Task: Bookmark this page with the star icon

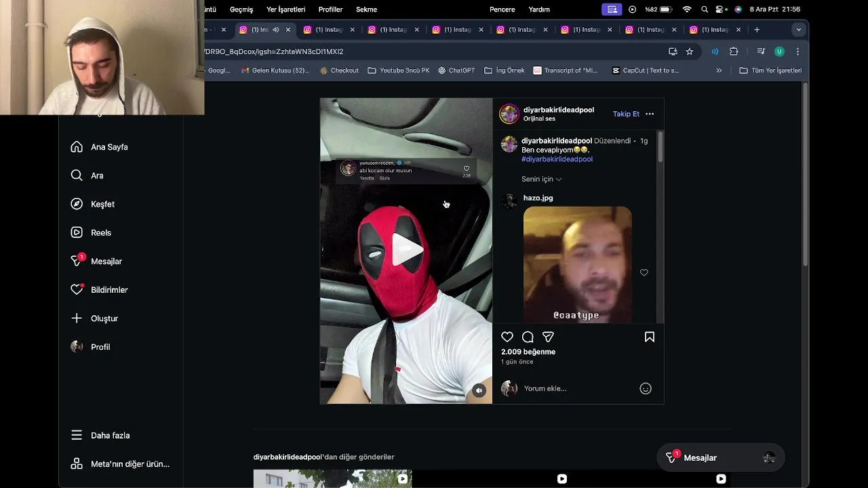Action: (690, 52)
